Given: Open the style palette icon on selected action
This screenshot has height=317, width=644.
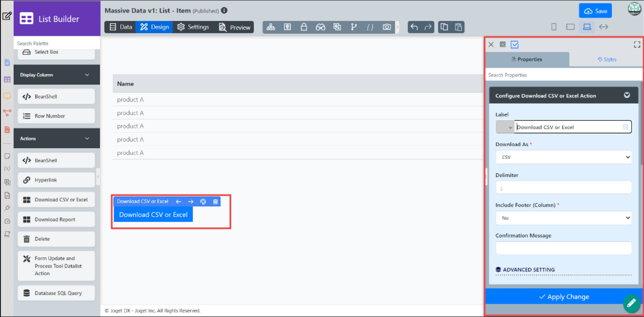Looking at the screenshot, I should 203,201.
